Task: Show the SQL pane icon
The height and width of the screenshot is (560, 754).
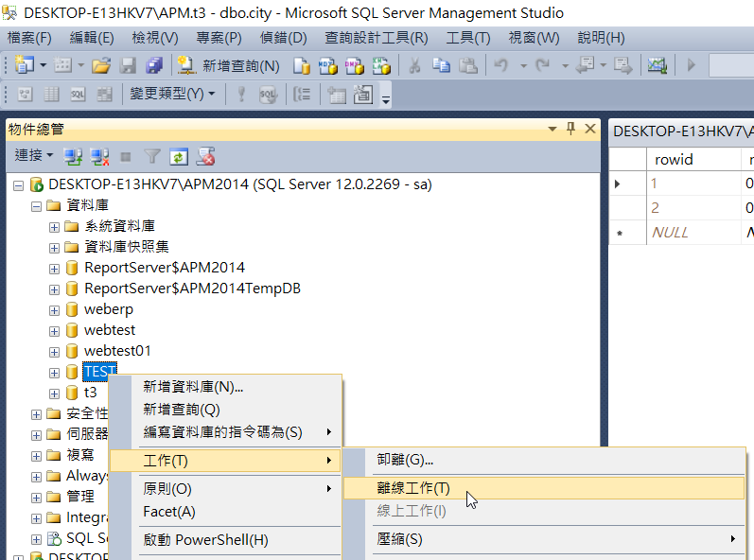Action: click(78, 94)
